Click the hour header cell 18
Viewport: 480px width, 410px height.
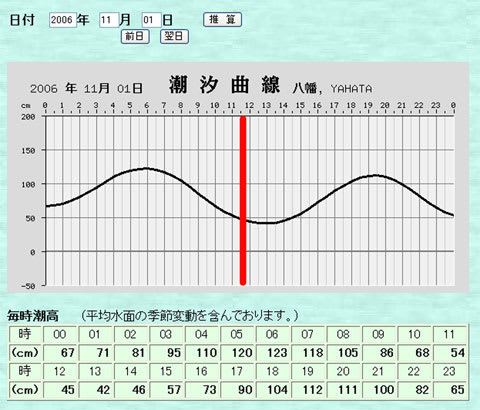(273, 371)
